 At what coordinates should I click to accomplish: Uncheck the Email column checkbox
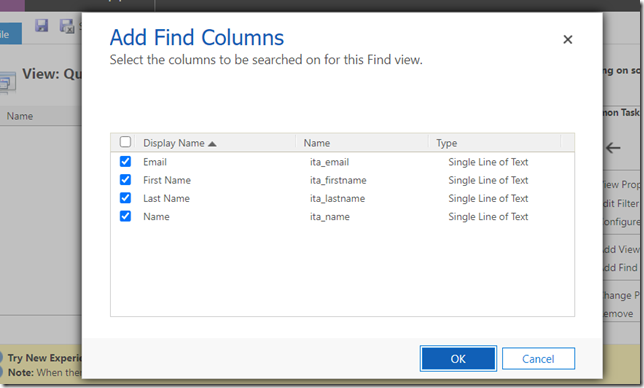[125, 161]
